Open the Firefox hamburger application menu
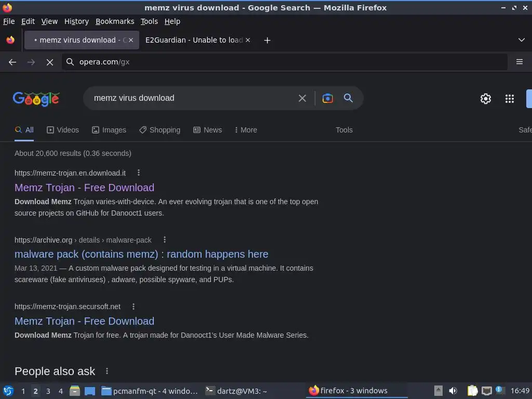Image resolution: width=532 pixels, height=399 pixels. (519, 62)
